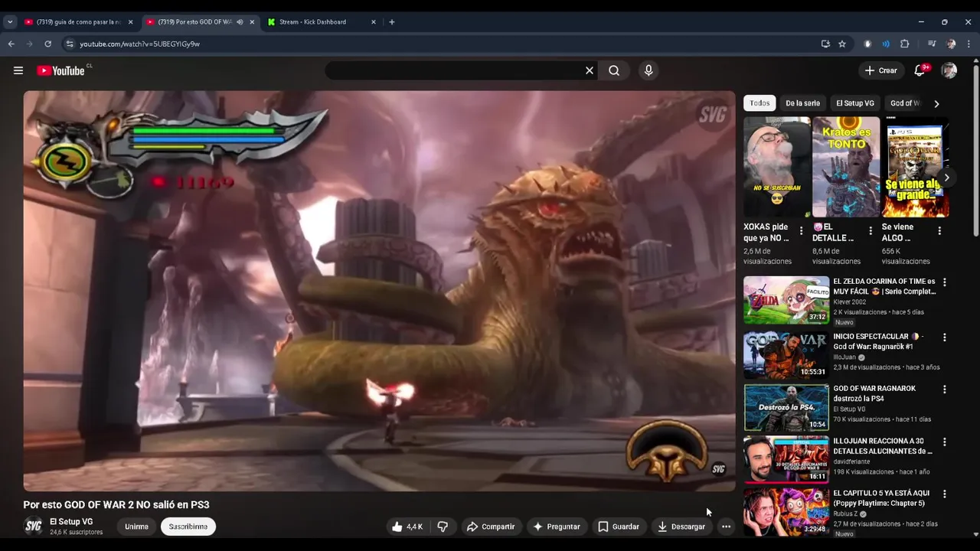
Task: Open the YouTube account avatar menu
Action: coord(949,70)
